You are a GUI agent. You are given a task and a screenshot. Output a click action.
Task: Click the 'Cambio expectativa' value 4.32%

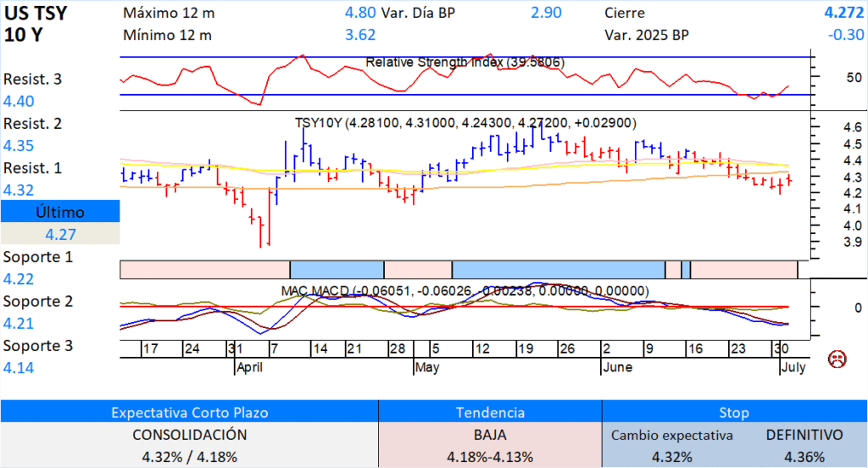(x=671, y=457)
